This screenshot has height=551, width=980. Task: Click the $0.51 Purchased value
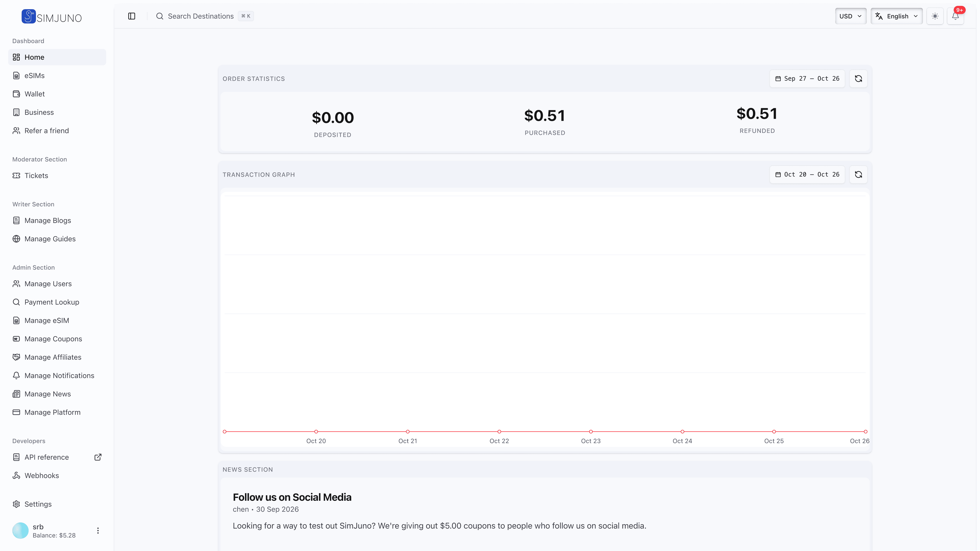545,116
